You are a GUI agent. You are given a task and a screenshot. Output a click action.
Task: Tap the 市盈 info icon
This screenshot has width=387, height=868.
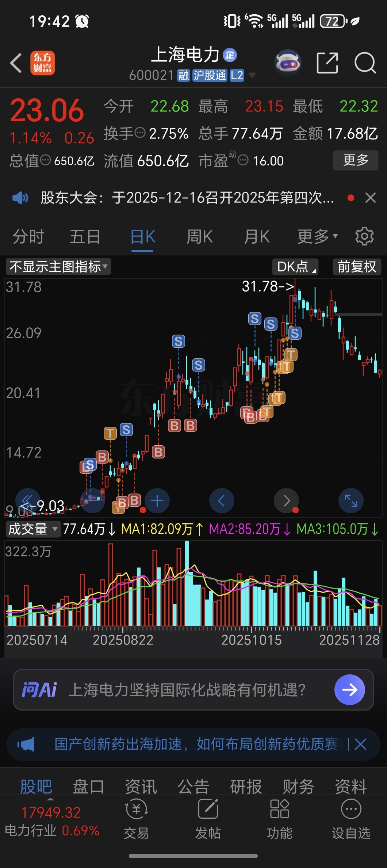click(243, 160)
